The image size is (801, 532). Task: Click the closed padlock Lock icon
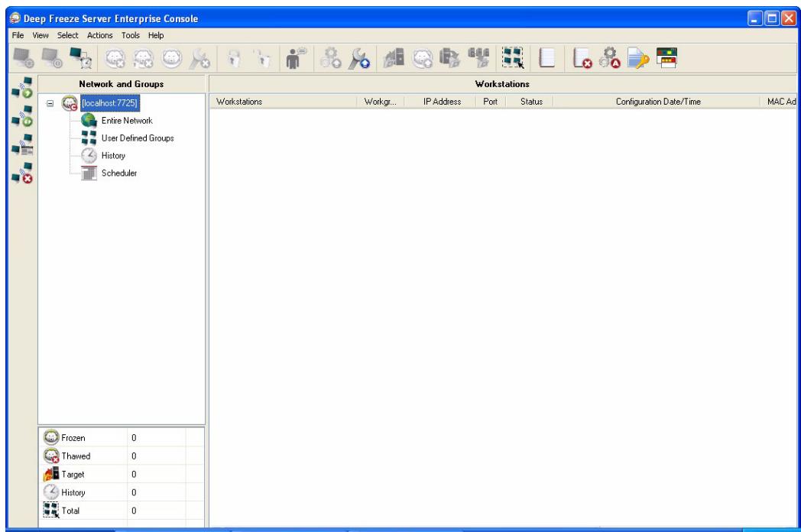234,58
